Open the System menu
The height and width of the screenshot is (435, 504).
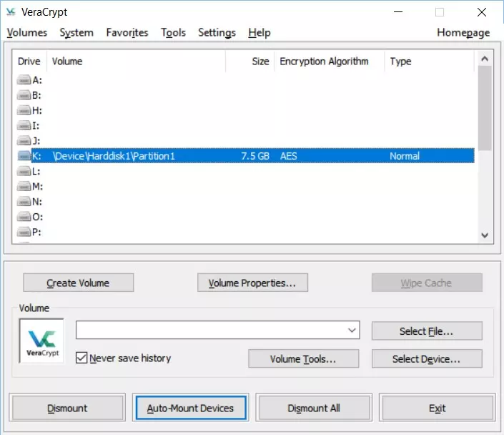click(76, 32)
